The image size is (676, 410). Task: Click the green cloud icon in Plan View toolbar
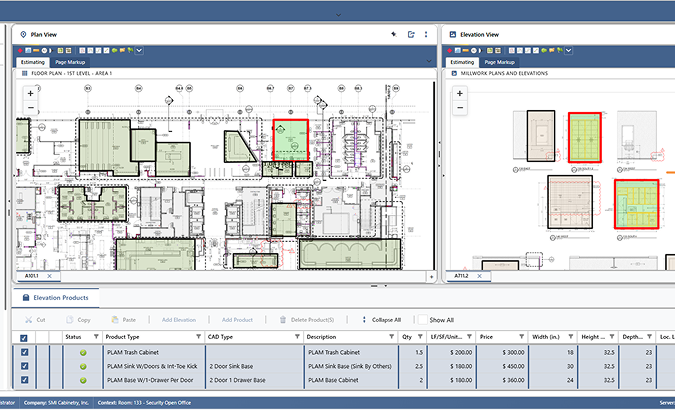114,50
